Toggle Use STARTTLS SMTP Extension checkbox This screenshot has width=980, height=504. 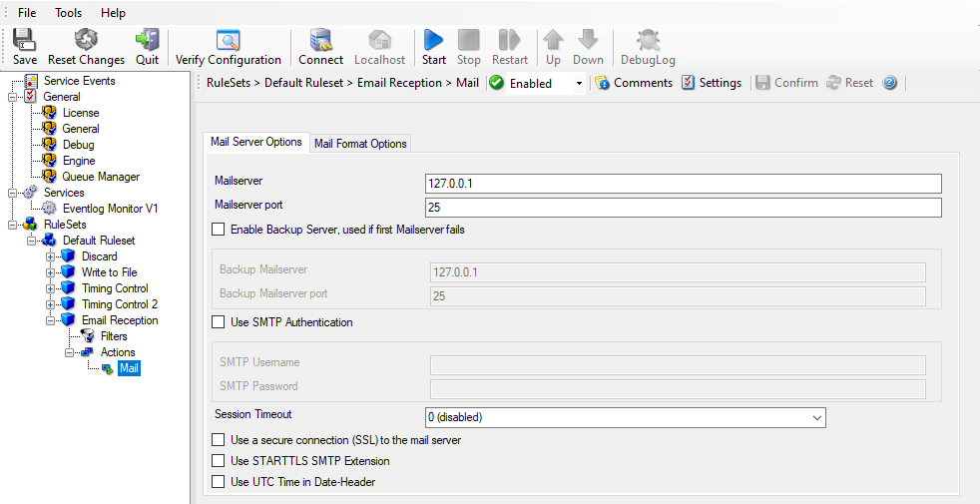click(x=219, y=461)
